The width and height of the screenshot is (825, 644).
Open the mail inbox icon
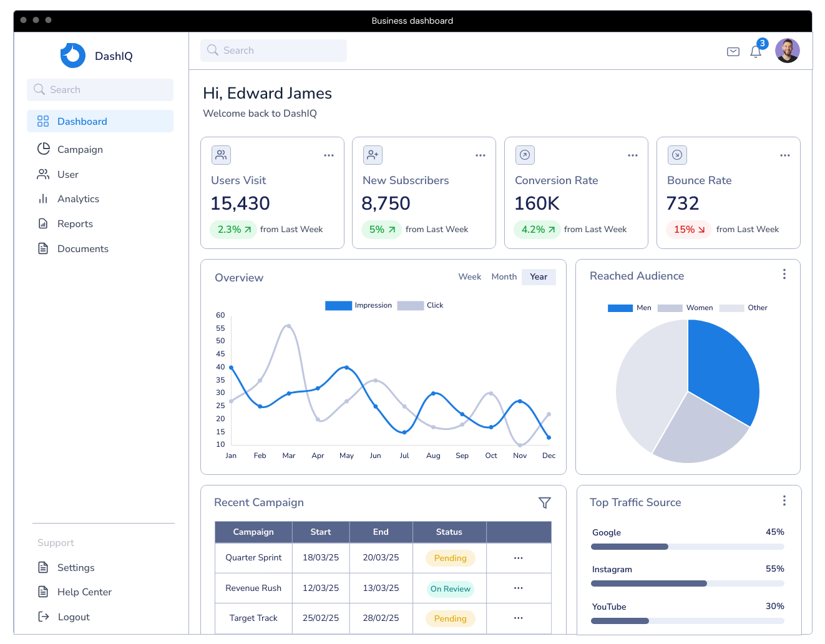pyautogui.click(x=733, y=51)
